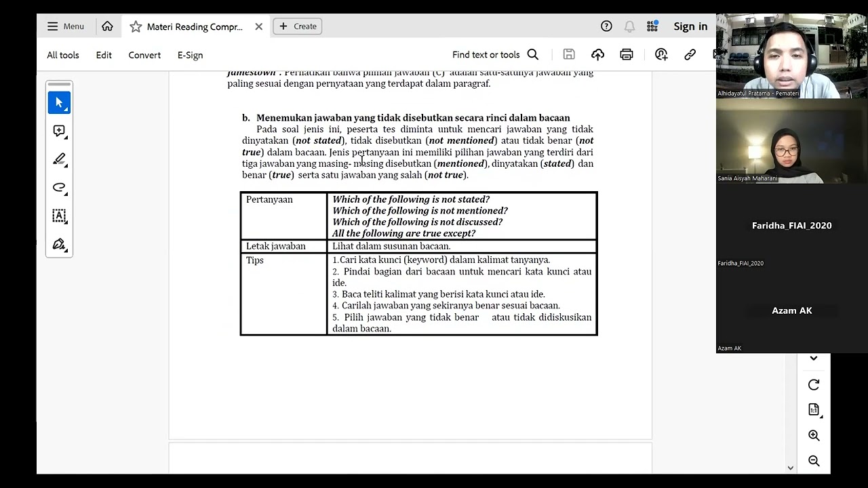The width and height of the screenshot is (868, 488).
Task: Expand the page navigation down chevron
Action: tap(814, 358)
